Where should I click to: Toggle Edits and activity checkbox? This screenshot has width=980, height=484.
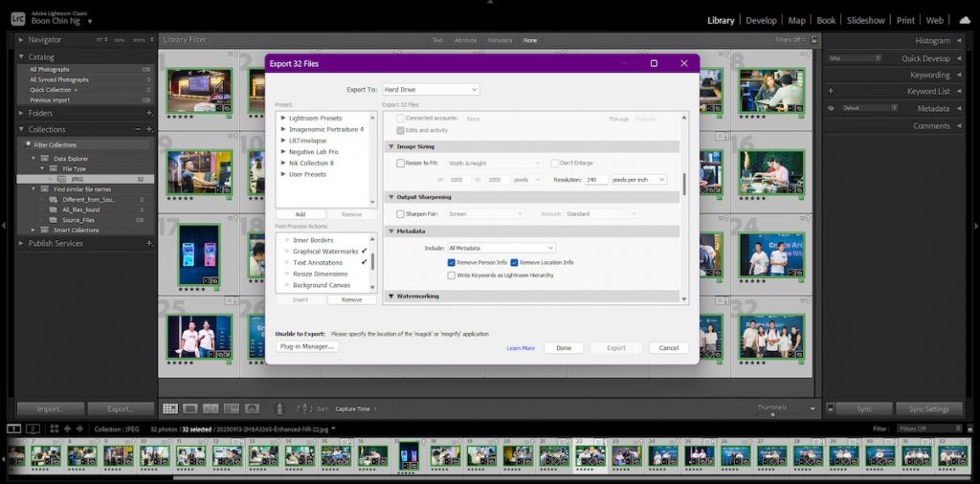click(x=401, y=130)
